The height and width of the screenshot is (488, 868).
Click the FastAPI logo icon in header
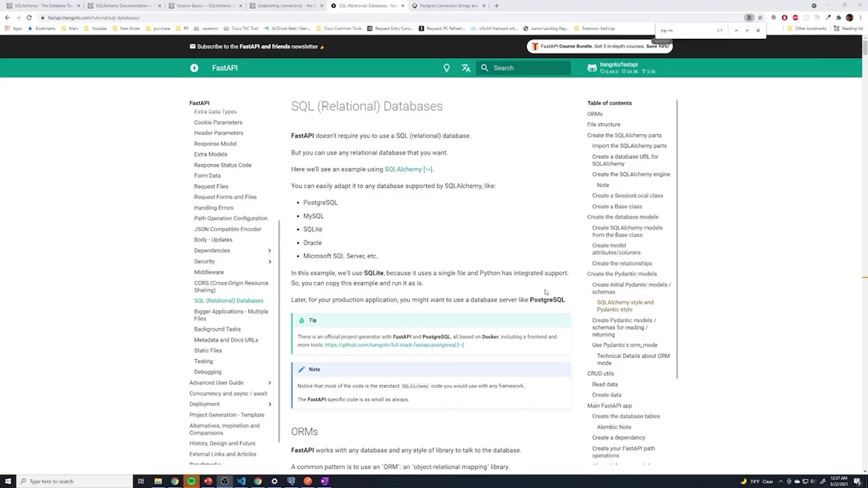194,68
